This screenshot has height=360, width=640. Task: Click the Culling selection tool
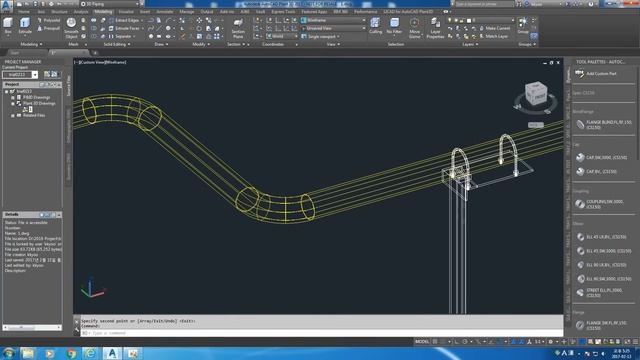tap(375, 26)
